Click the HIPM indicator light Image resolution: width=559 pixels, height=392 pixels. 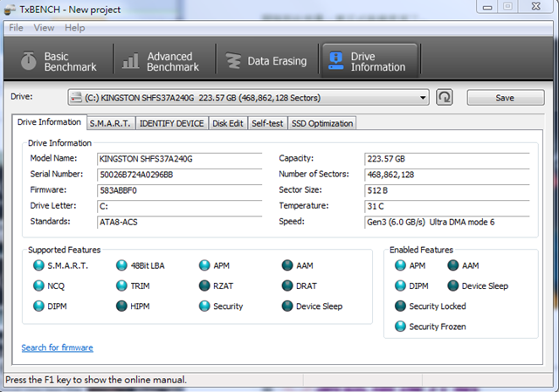(121, 306)
